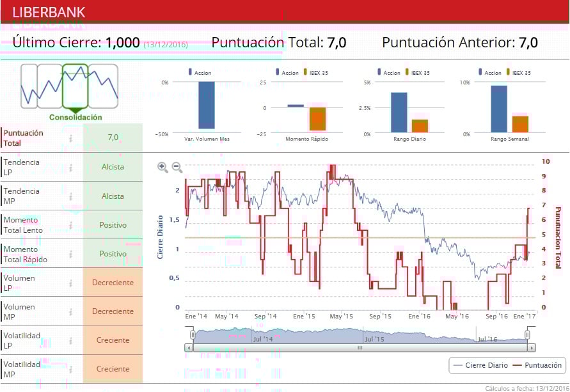Toggle IBEX 35 legend in Rango Diario chart
The height and width of the screenshot is (392, 570).
(x=417, y=72)
